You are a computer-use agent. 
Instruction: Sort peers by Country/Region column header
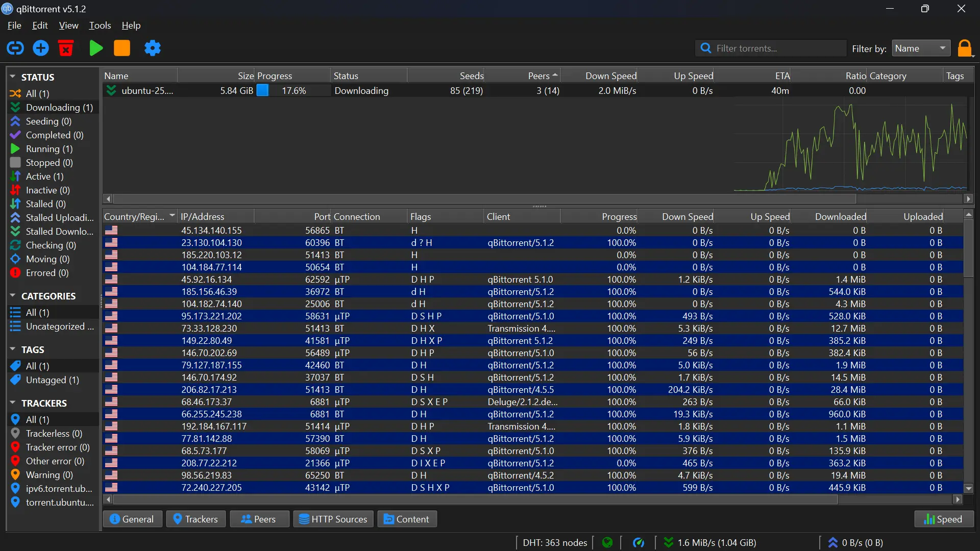139,216
